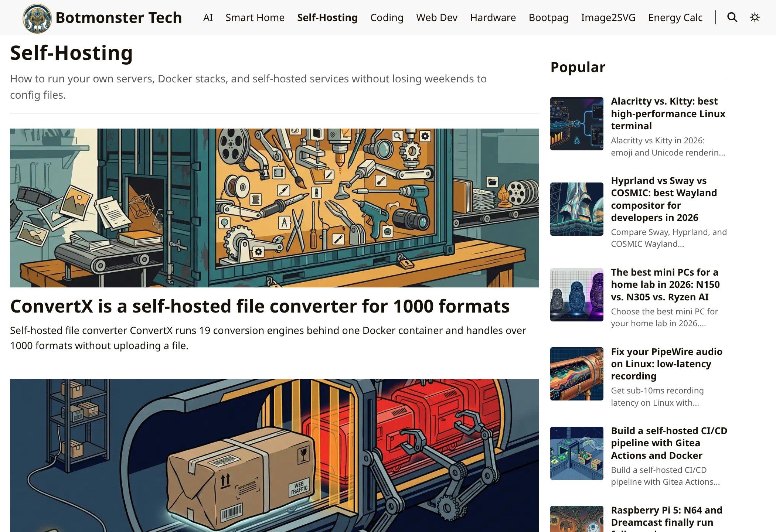Open the Bootpag nav link
The width and height of the screenshot is (776, 532).
pyautogui.click(x=548, y=17)
